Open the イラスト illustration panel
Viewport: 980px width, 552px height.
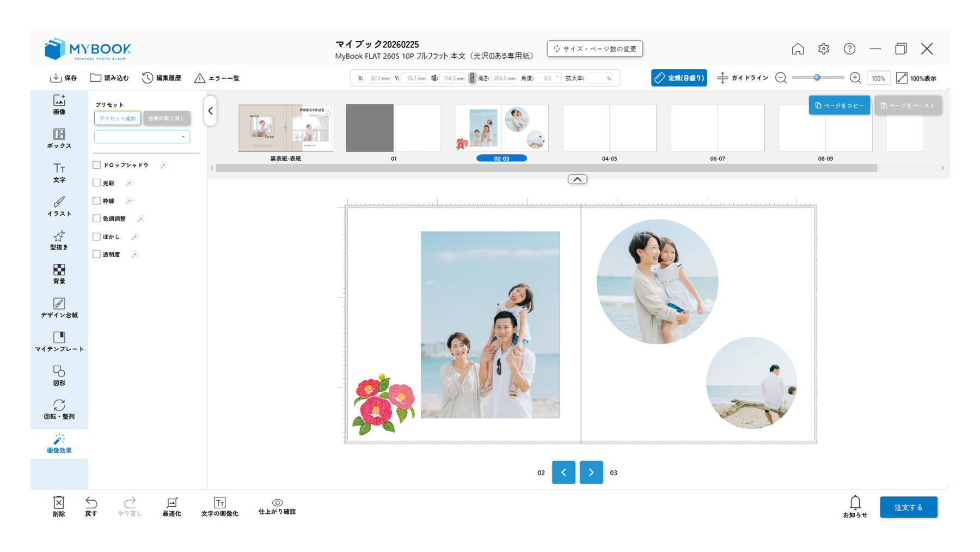coord(59,206)
